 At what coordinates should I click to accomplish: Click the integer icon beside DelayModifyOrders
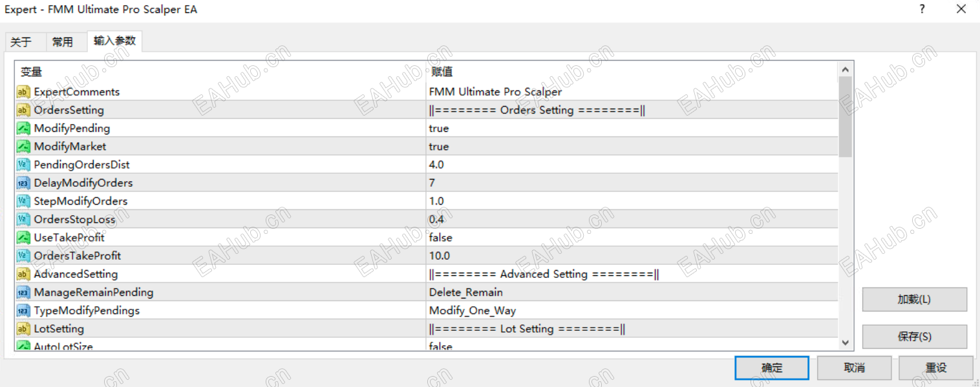(24, 183)
